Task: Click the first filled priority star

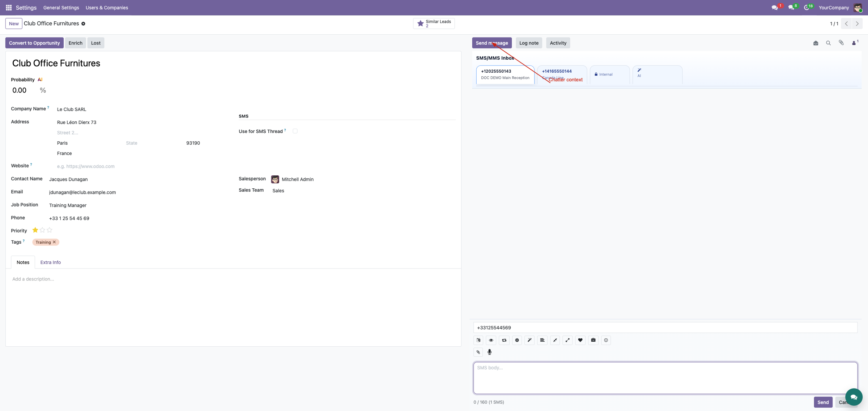Action: 35,230
